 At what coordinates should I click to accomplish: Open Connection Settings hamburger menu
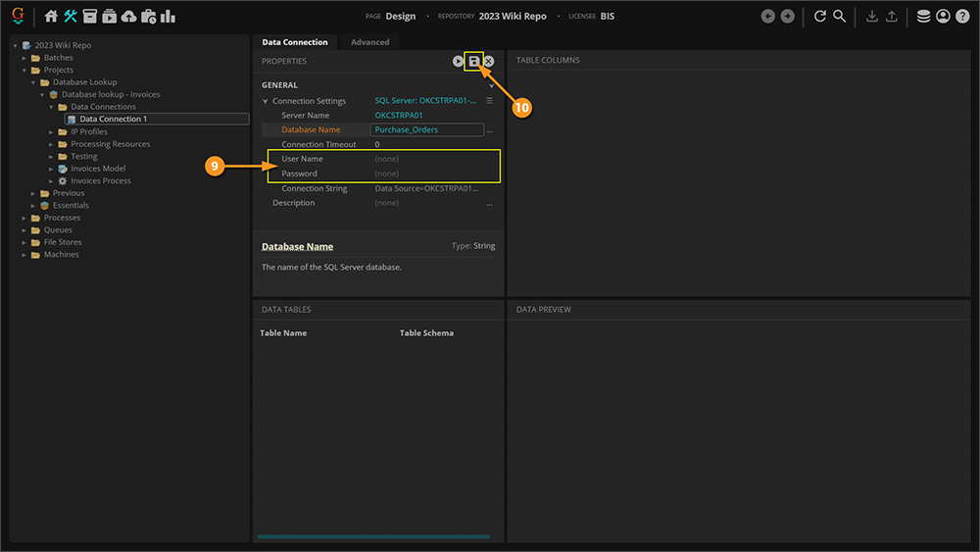(489, 101)
